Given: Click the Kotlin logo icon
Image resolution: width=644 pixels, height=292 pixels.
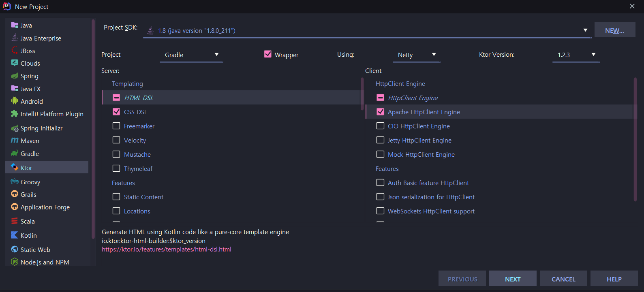Looking at the screenshot, I should [15, 235].
